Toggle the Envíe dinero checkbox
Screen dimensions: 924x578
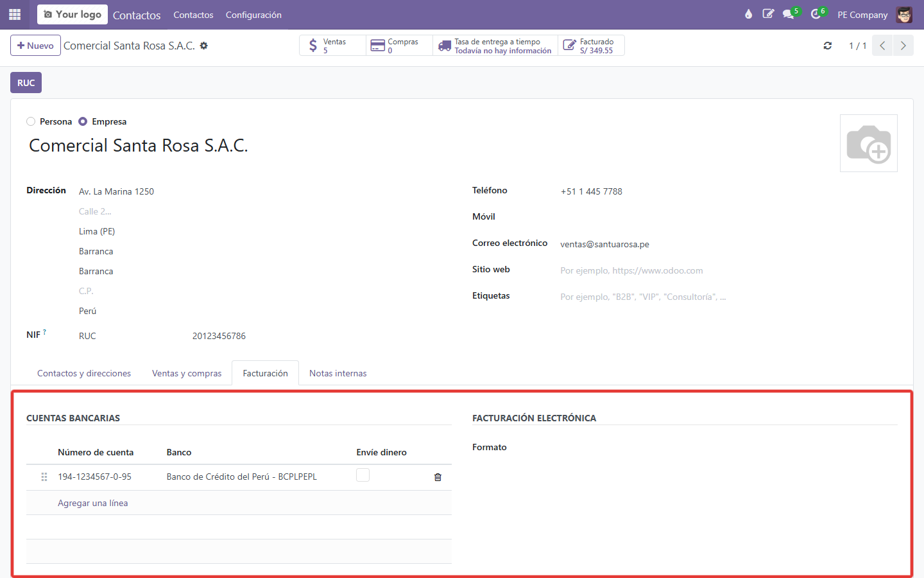pyautogui.click(x=363, y=475)
